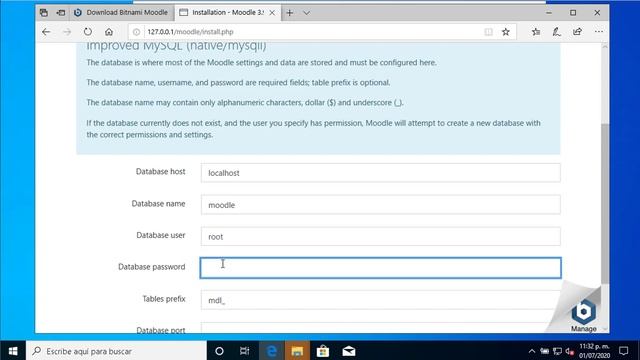Open File Explorer from taskbar
Viewport: 640px width, 360px height.
point(297,351)
